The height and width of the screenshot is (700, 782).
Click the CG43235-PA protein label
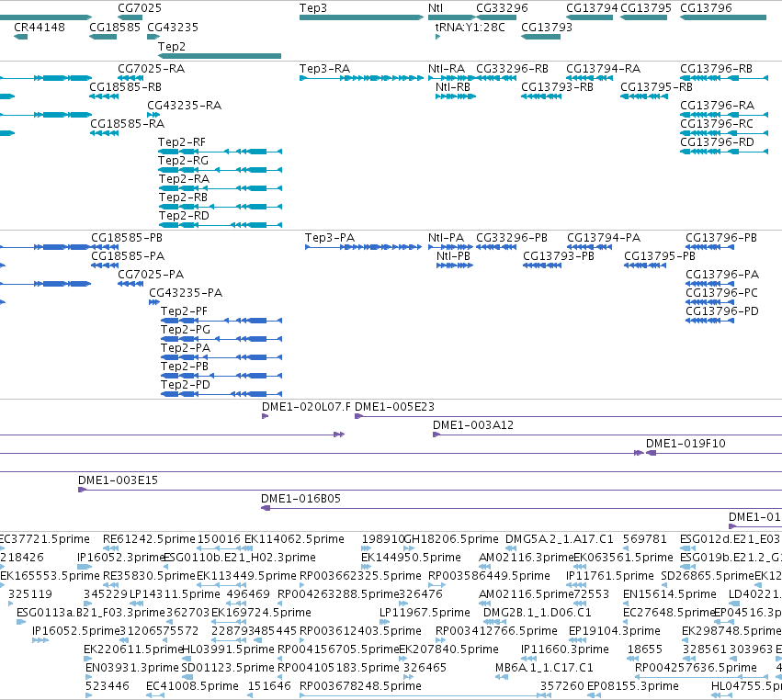click(186, 293)
